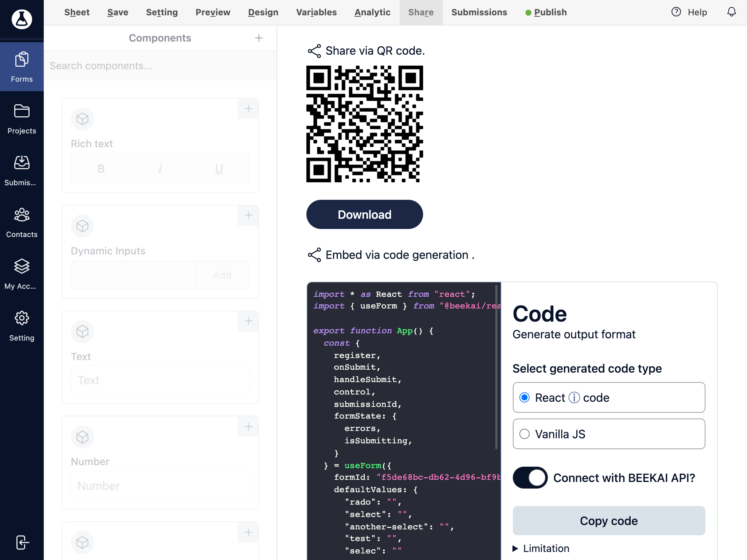Viewport: 747px width, 560px height.
Task: Click the info icon beside React
Action: point(574,397)
